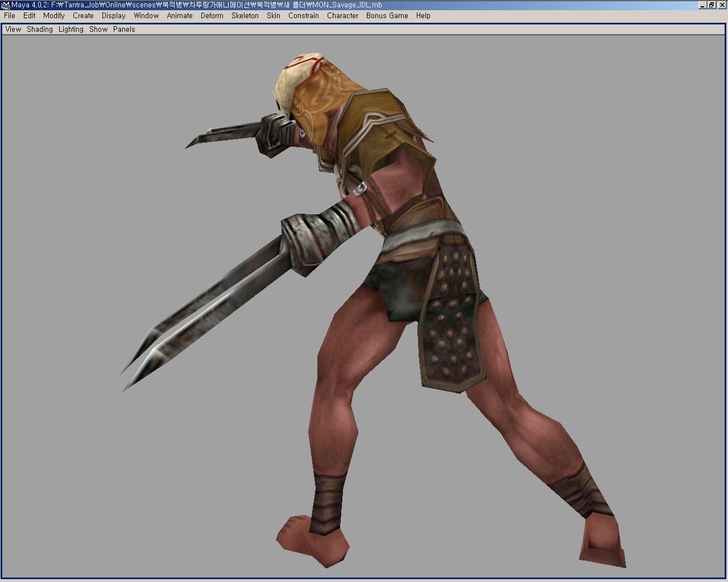This screenshot has width=728, height=582.
Task: Open the viewport Lighting menu
Action: tap(71, 30)
